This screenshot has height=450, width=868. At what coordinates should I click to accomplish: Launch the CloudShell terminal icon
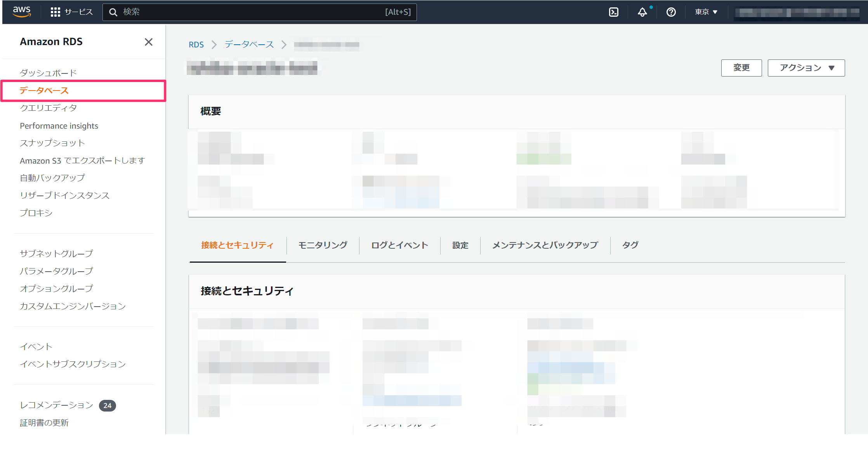613,12
